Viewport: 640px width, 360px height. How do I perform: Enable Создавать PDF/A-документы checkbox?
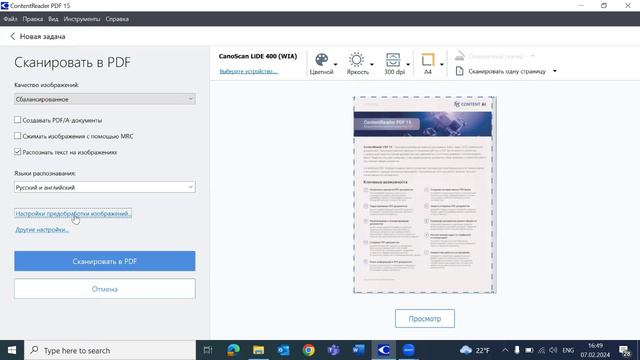(18, 120)
